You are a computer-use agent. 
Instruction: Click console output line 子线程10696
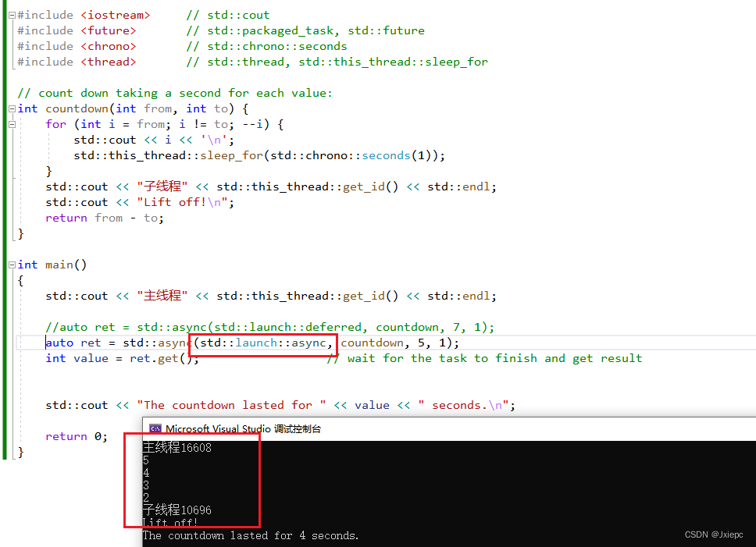click(x=177, y=510)
